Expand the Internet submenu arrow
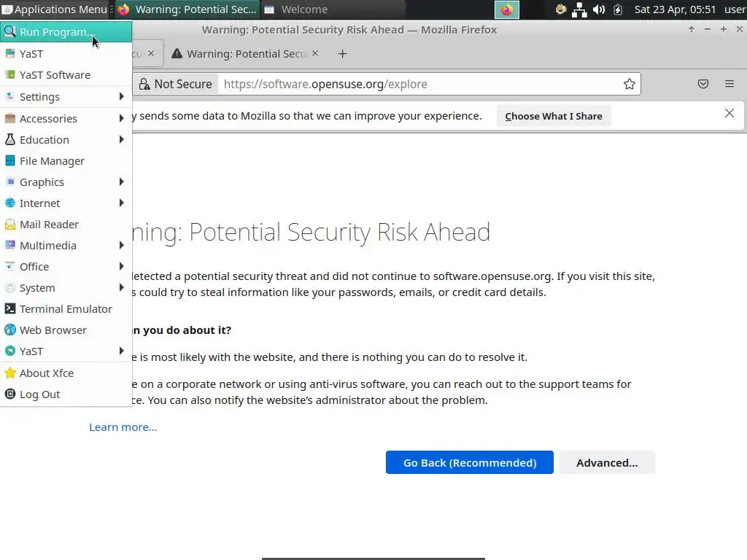 click(122, 203)
